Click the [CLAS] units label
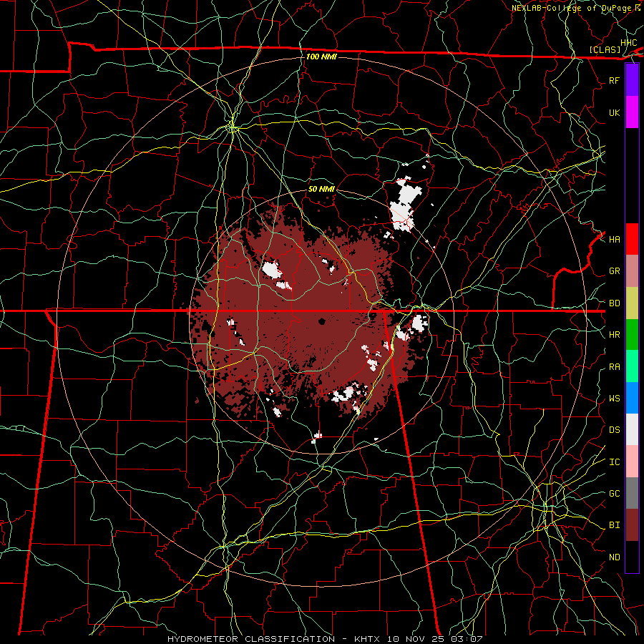 [605, 49]
